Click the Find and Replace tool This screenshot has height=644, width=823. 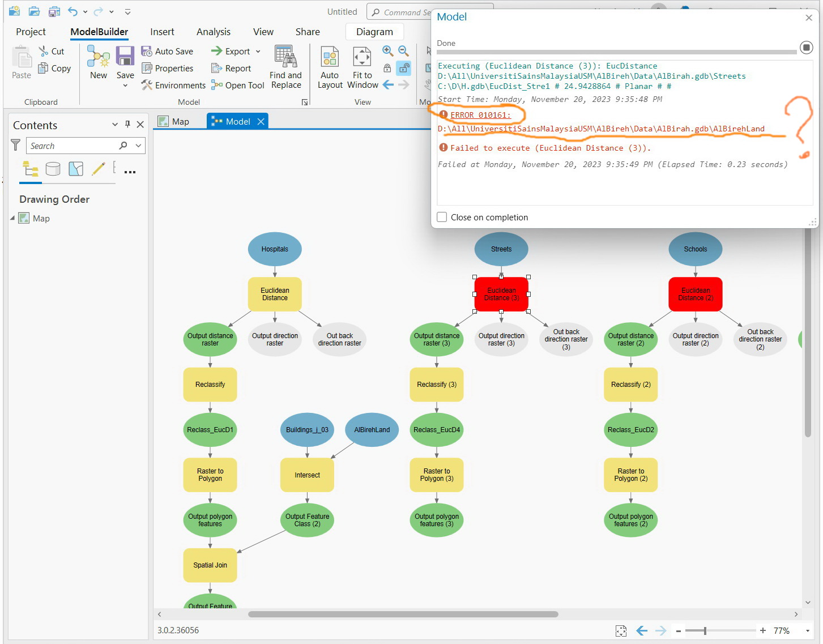pyautogui.click(x=285, y=67)
